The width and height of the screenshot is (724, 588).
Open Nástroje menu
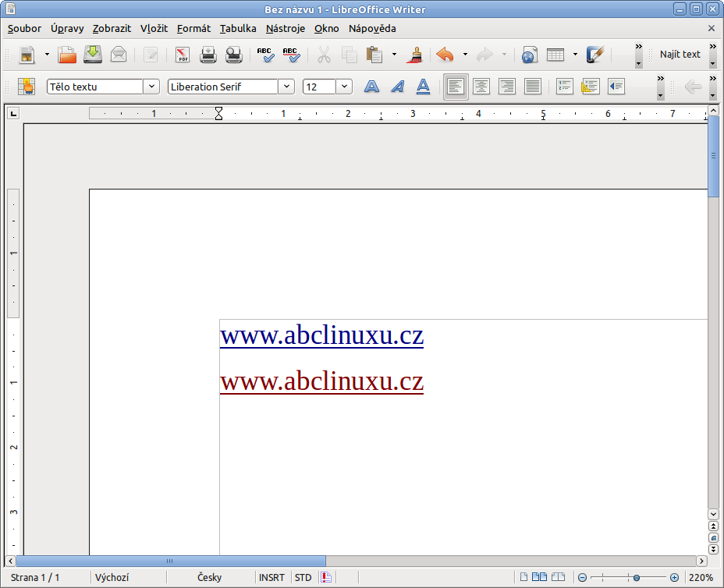coord(286,29)
